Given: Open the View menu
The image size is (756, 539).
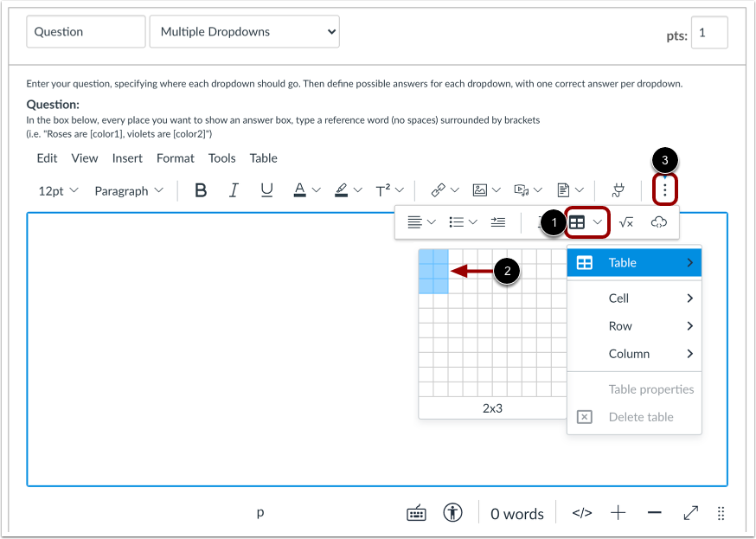Looking at the screenshot, I should 85,158.
